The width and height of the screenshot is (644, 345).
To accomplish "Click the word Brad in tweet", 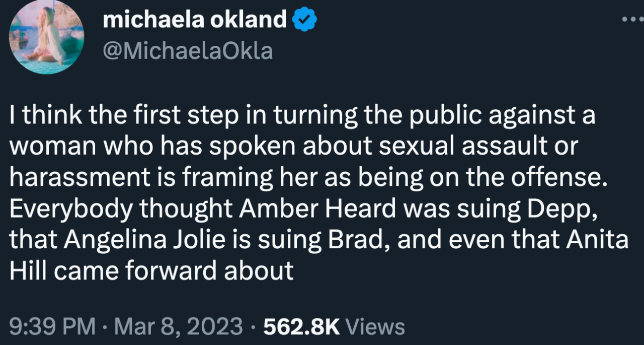I will [358, 239].
